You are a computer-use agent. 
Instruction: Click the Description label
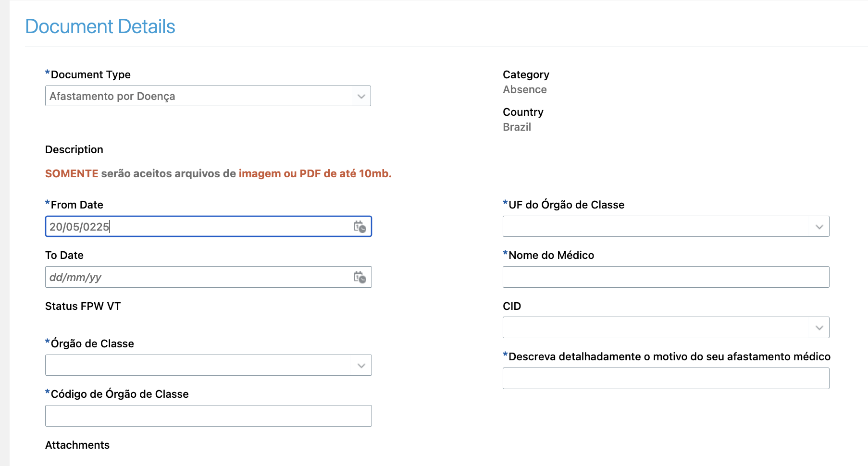point(74,149)
